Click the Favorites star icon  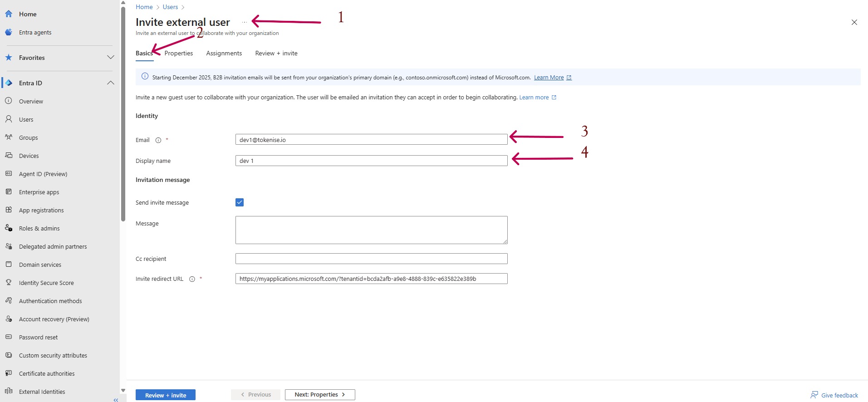coord(9,58)
